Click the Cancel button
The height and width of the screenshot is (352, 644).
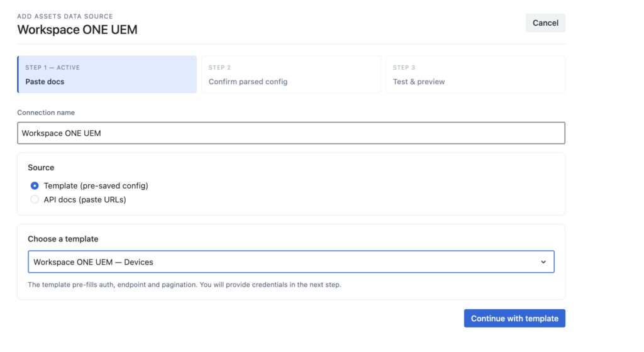(545, 23)
